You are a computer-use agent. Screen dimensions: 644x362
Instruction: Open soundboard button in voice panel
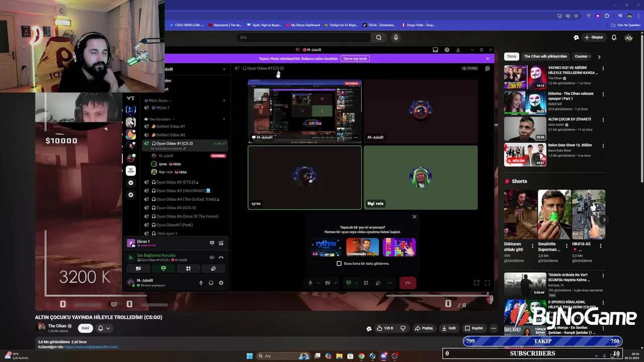point(213,268)
